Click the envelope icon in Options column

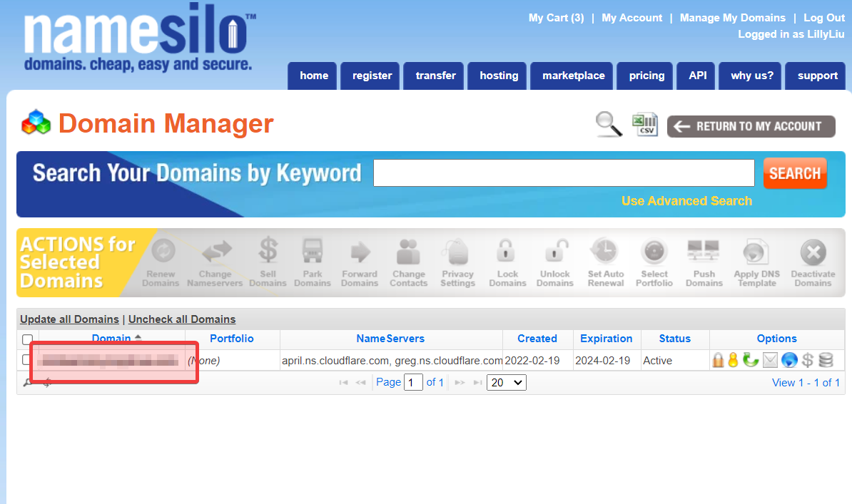click(770, 360)
